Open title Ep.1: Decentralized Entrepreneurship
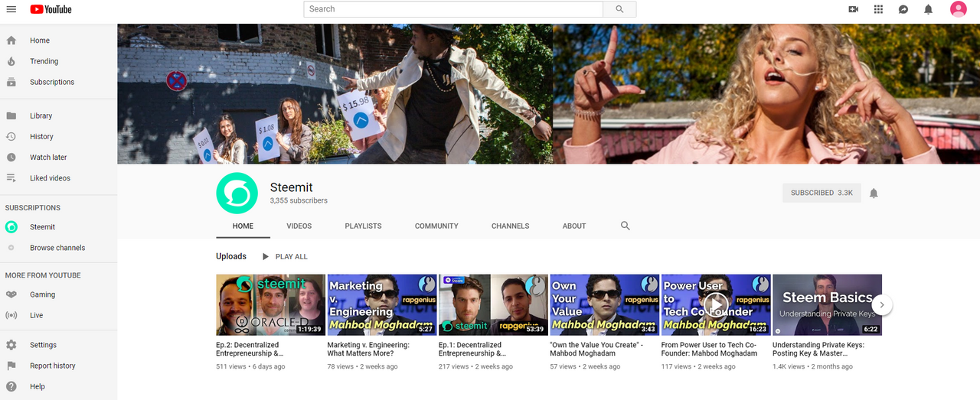980x400 pixels. click(472, 350)
